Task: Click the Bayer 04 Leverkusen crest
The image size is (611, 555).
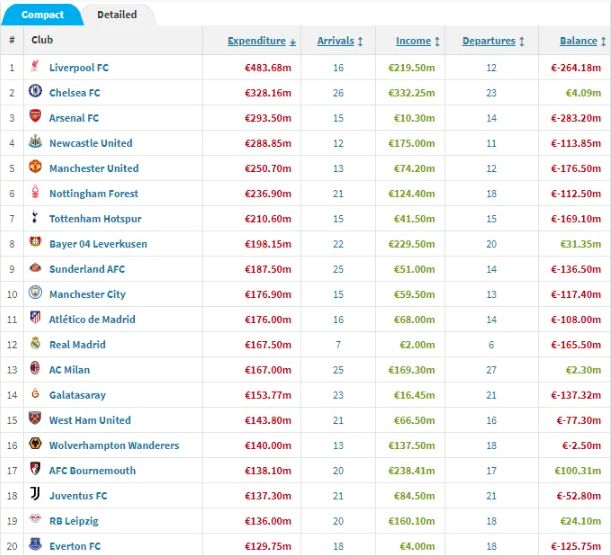Action: pyautogui.click(x=35, y=242)
